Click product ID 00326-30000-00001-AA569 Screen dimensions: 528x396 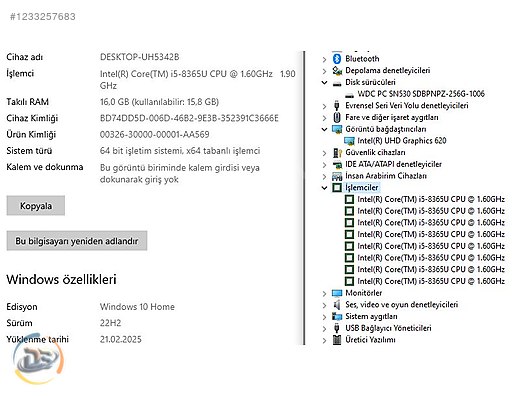click(x=155, y=134)
